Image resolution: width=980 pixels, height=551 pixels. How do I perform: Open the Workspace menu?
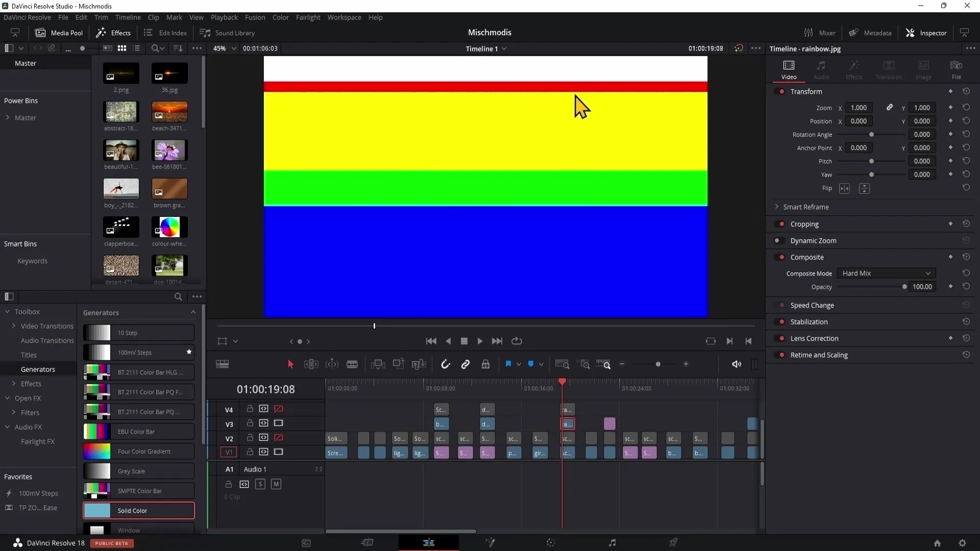click(x=344, y=17)
